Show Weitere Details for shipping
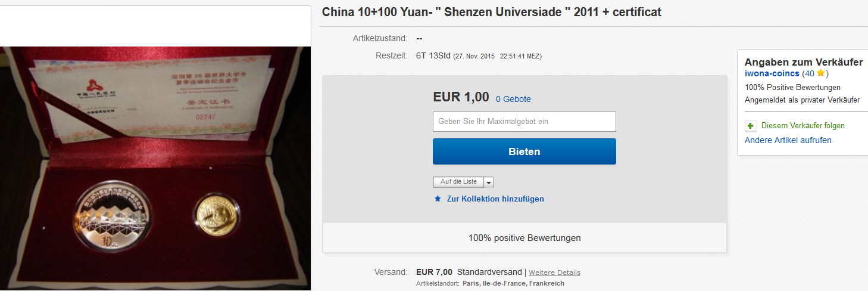Image resolution: width=868 pixels, height=291 pixels. [x=554, y=273]
